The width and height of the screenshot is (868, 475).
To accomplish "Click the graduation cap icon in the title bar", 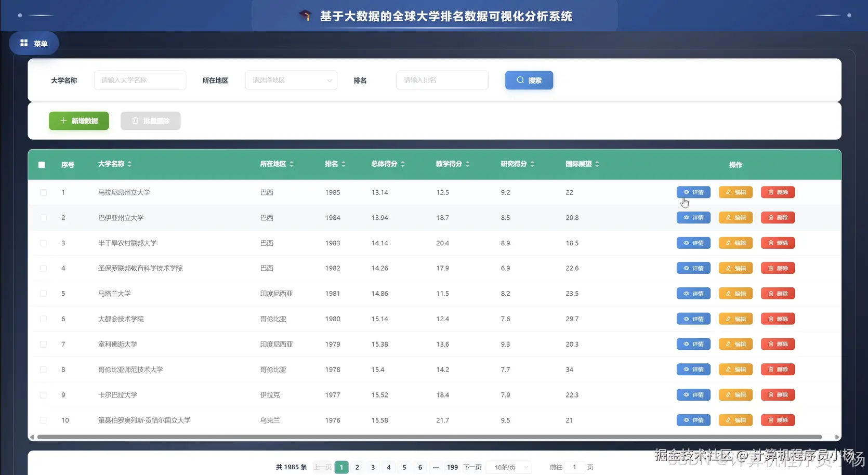I will pos(306,16).
